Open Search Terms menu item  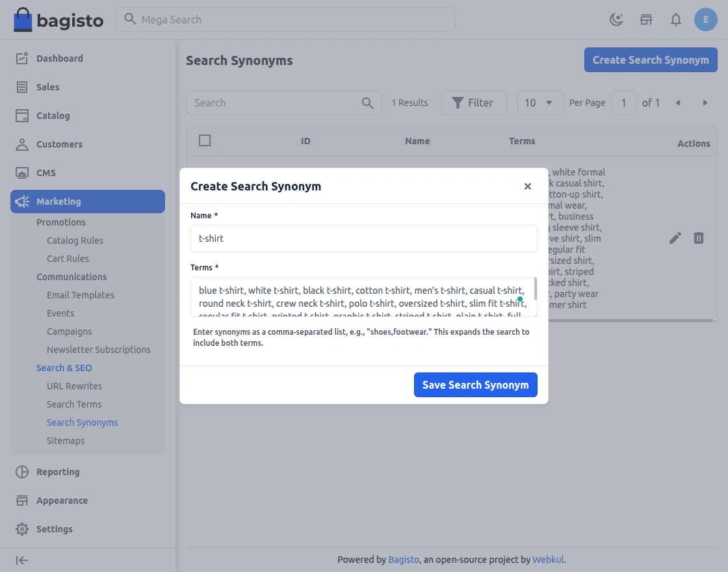(x=74, y=404)
